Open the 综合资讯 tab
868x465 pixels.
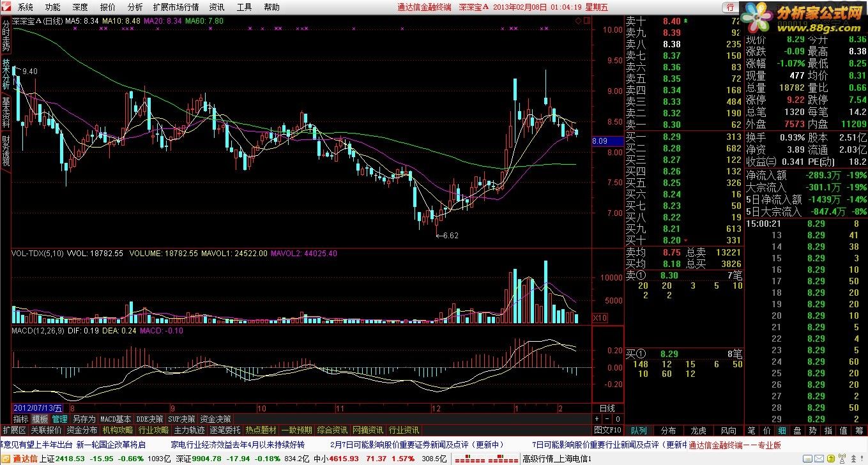click(x=332, y=430)
